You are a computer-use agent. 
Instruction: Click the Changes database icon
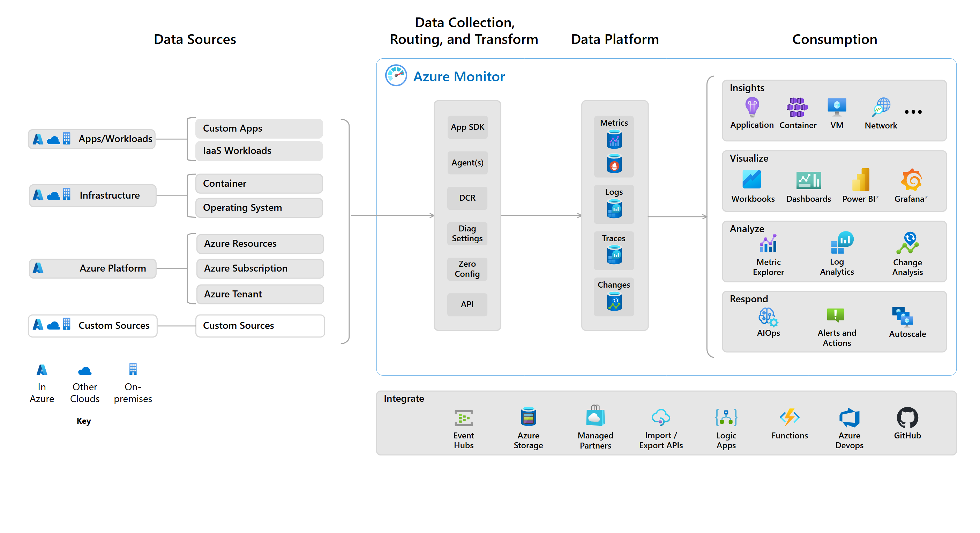coord(614,301)
